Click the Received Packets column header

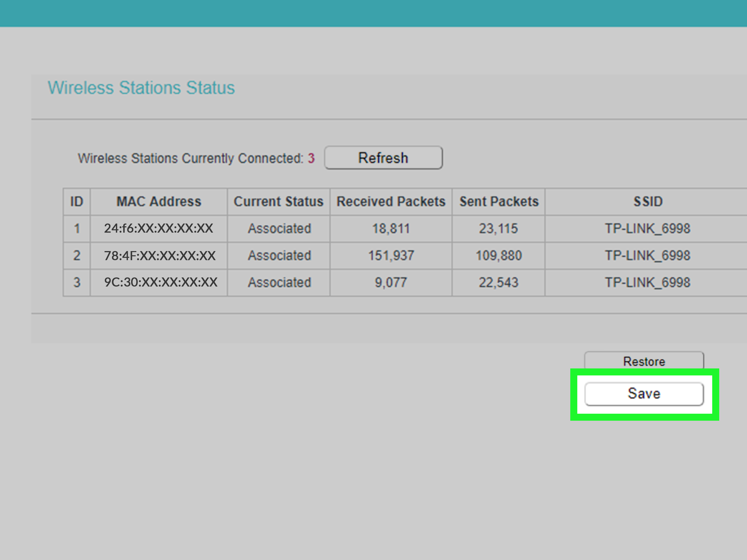[x=391, y=202]
